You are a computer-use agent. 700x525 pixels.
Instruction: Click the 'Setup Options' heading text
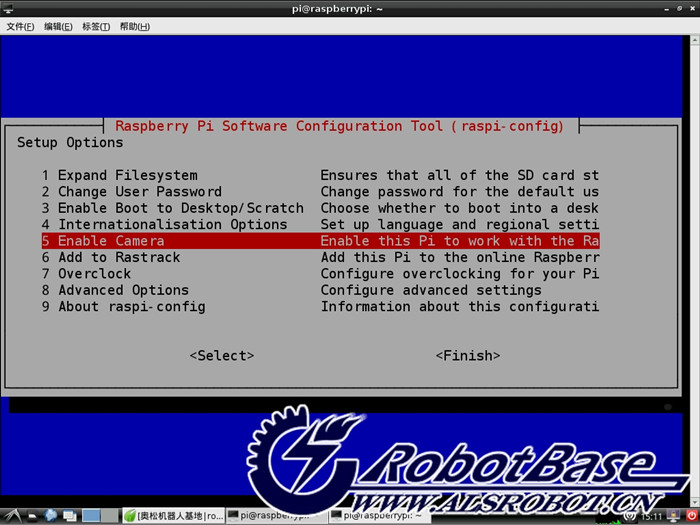70,142
